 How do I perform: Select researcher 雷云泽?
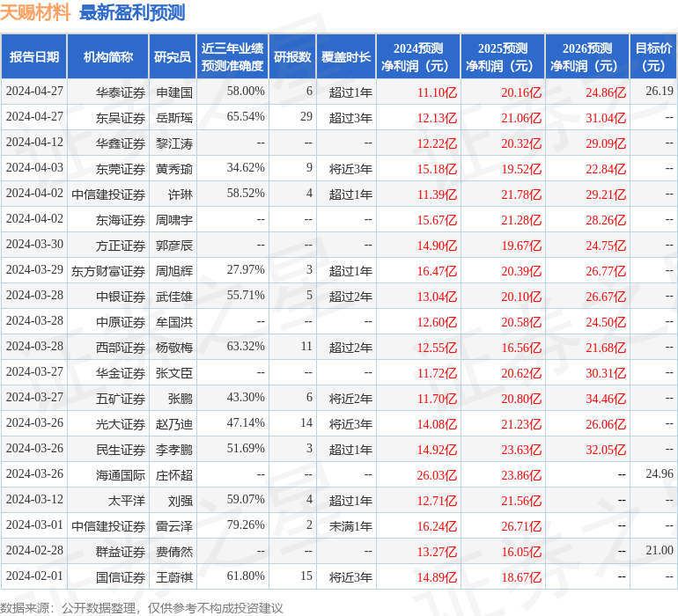tap(174, 526)
